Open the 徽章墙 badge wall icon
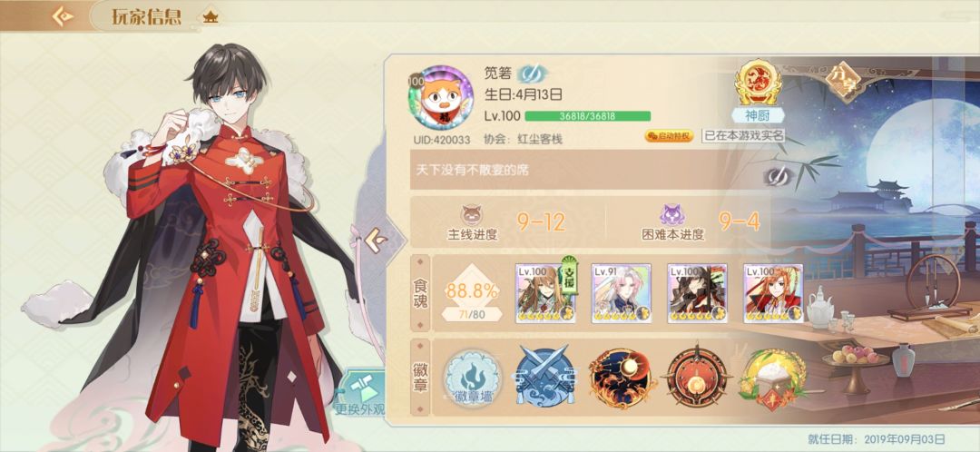This screenshot has height=452, width=980. click(473, 378)
